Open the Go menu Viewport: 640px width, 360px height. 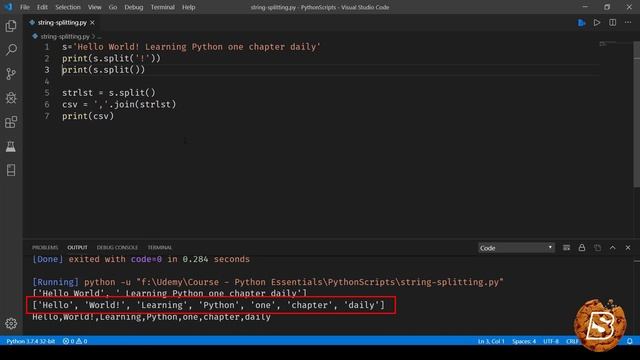[113, 7]
